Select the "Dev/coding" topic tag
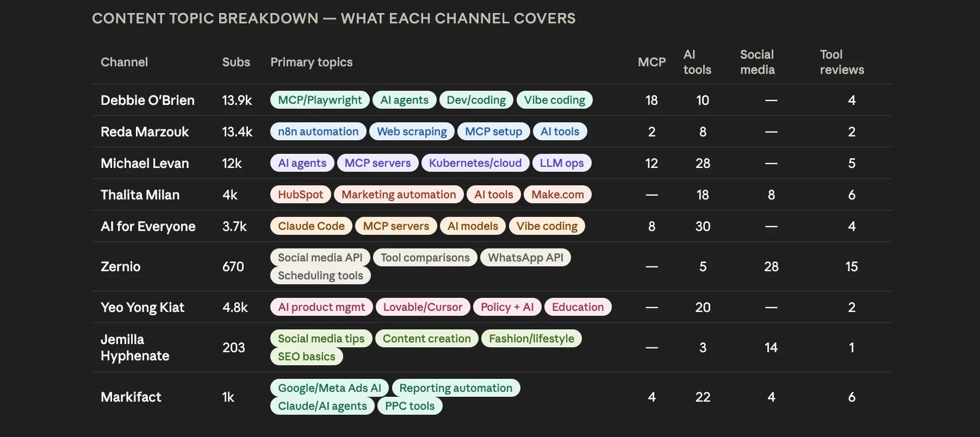The height and width of the screenshot is (437, 980). pos(476,100)
